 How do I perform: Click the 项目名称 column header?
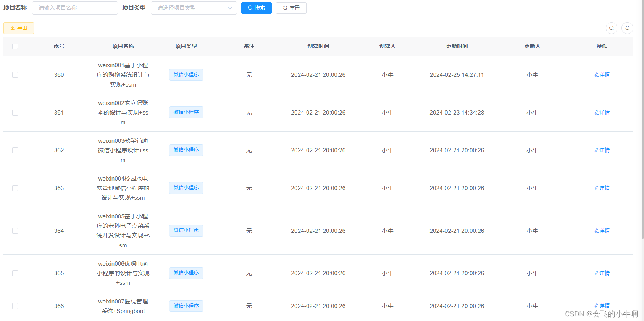click(x=123, y=46)
